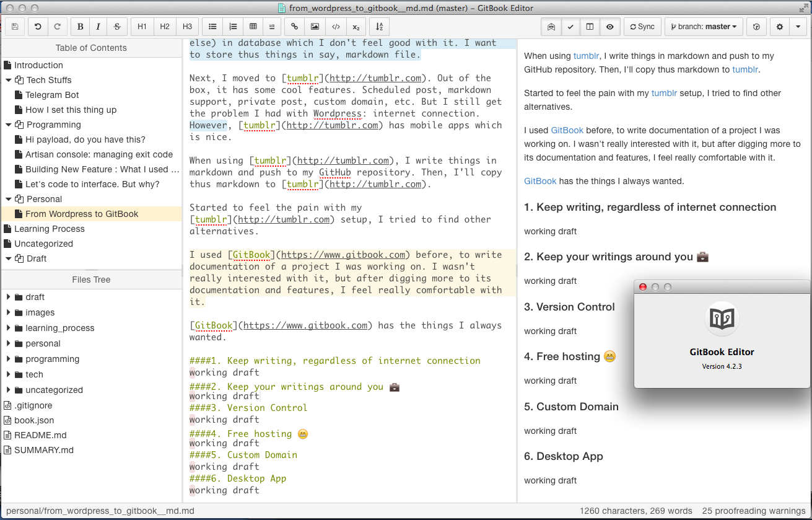
Task: Open the Telegram Bot page
Action: [52, 95]
